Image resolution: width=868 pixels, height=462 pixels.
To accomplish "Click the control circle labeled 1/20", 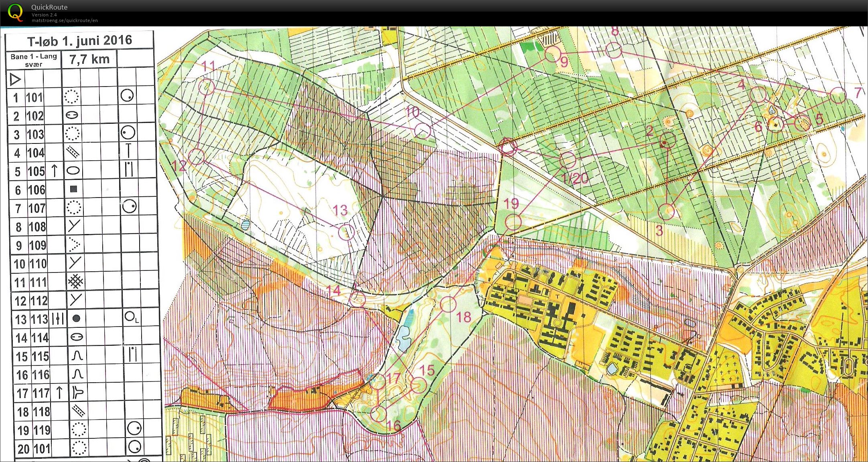I will (x=568, y=159).
